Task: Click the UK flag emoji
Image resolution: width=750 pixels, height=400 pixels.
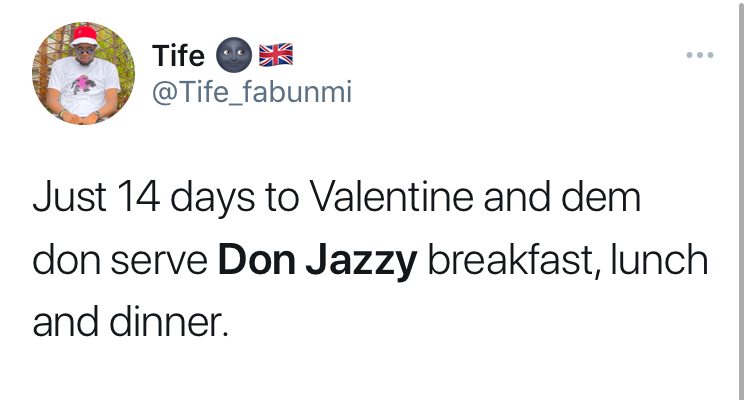Action: point(274,55)
